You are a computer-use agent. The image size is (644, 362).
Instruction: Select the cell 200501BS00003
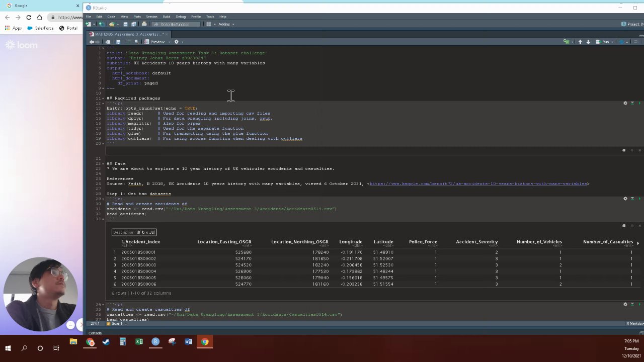[x=138, y=265]
